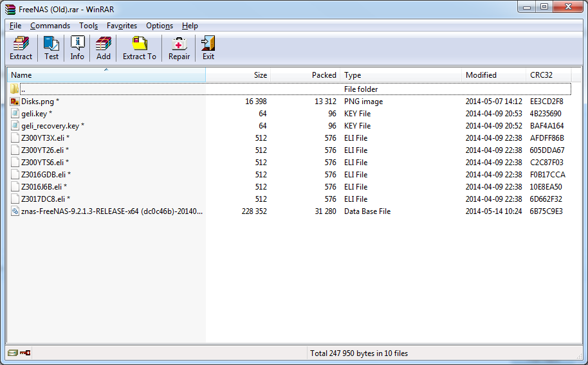
Task: Click the Repair archive icon
Action: [x=179, y=44]
